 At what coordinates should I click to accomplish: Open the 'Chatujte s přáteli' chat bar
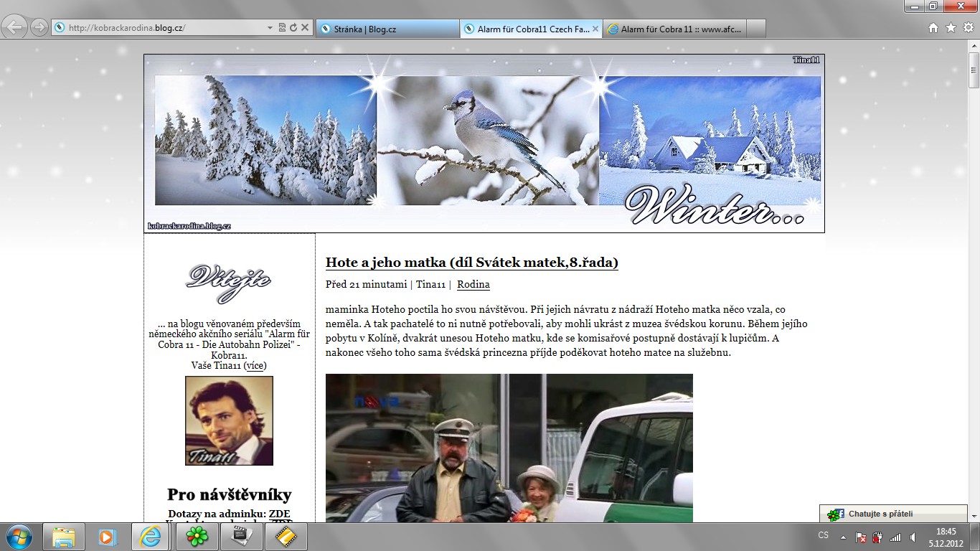click(x=893, y=514)
